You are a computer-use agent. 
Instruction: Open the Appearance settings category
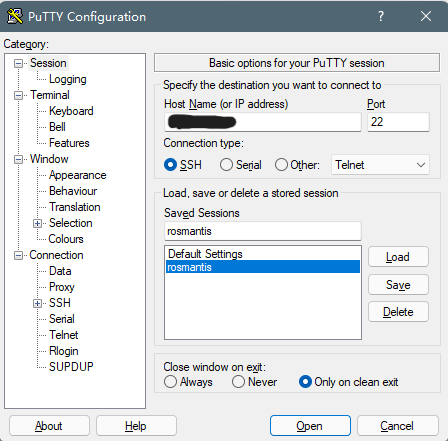(x=78, y=175)
